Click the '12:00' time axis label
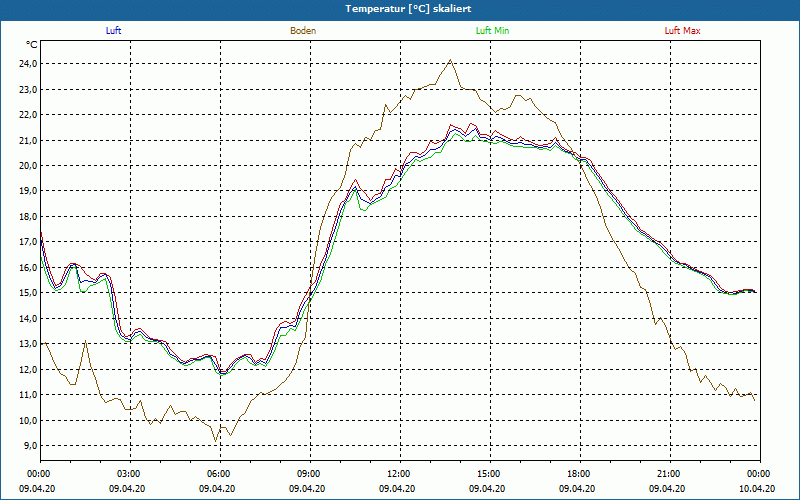800x500 pixels. pyautogui.click(x=400, y=474)
